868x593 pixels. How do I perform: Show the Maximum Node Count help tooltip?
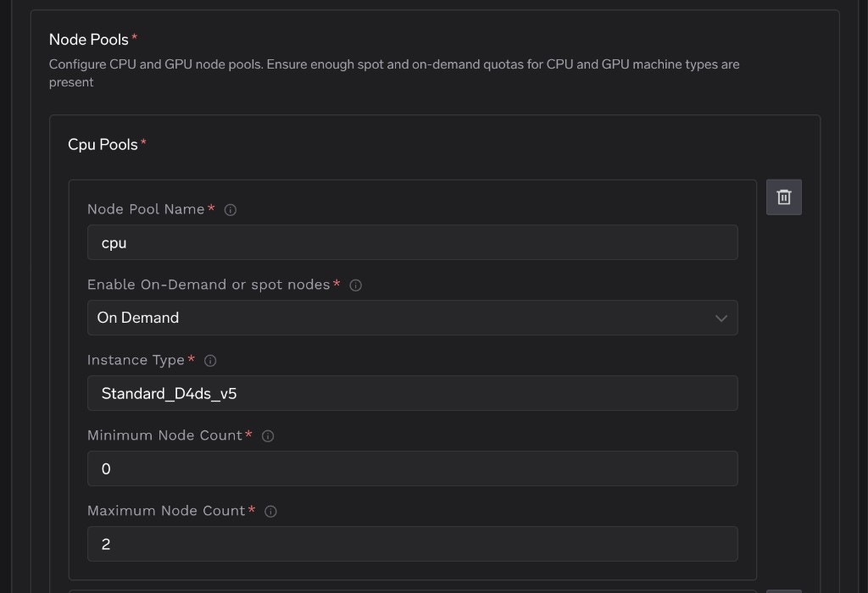(270, 511)
